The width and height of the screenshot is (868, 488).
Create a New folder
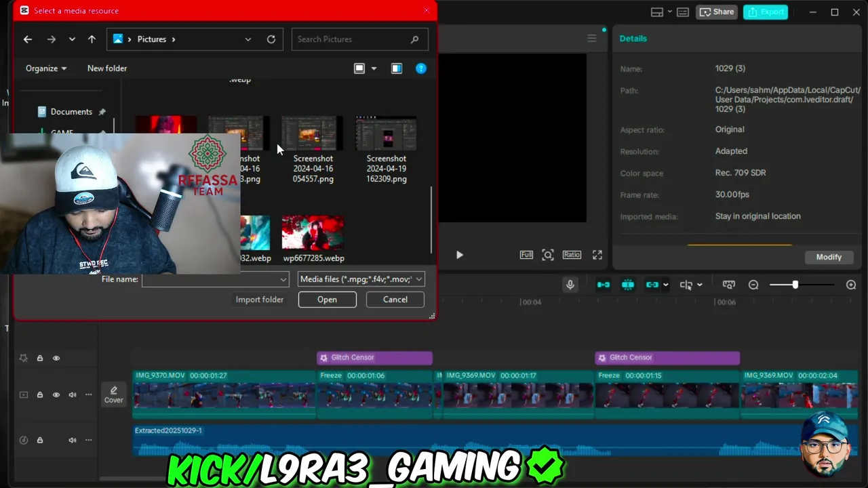107,68
